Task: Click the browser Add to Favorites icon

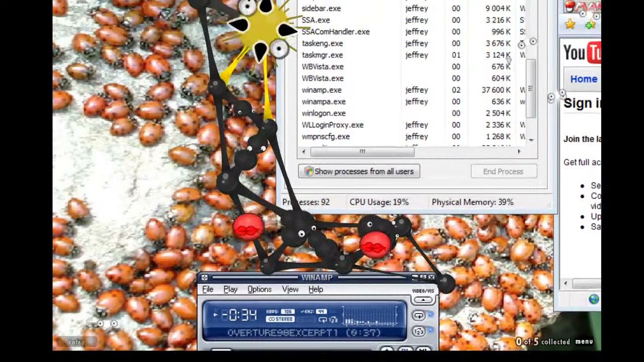Action: pyautogui.click(x=591, y=24)
